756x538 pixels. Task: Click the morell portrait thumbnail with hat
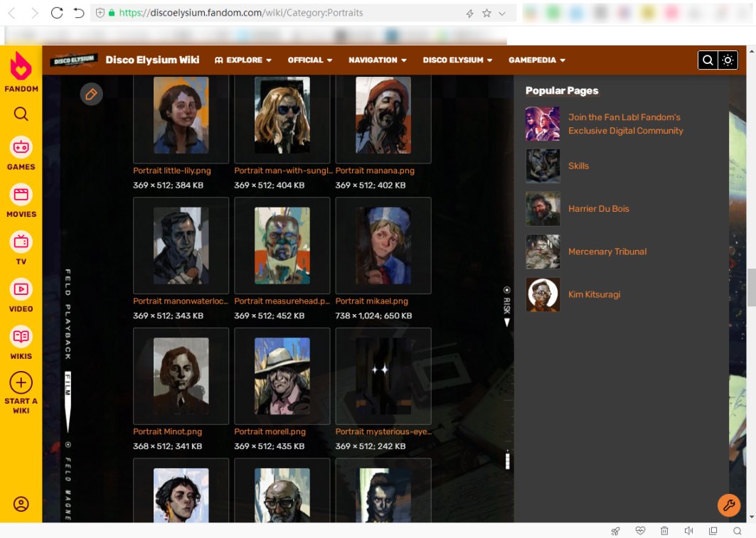coord(282,376)
